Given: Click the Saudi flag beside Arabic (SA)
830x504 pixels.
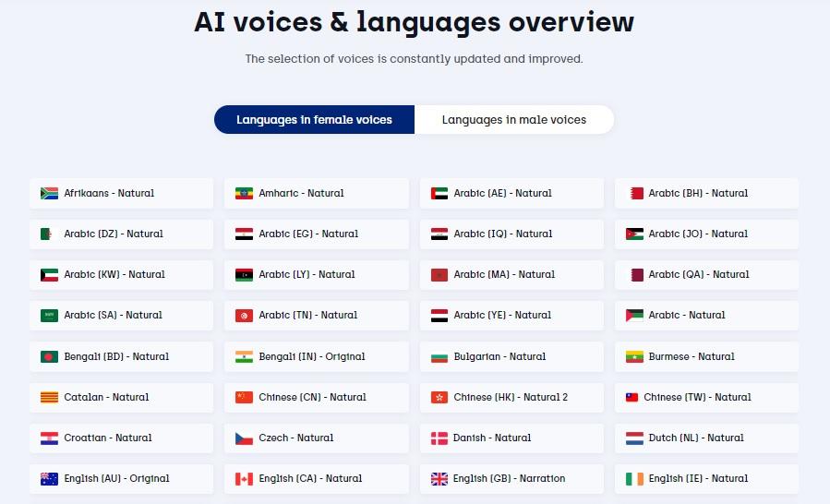Looking at the screenshot, I should click(x=49, y=316).
